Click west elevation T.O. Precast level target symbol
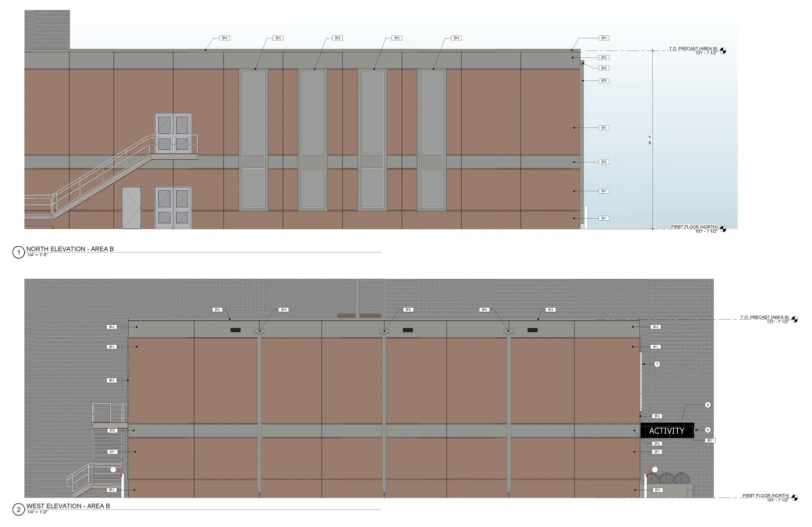Image resolution: width=812 pixels, height=527 pixels. point(795,320)
